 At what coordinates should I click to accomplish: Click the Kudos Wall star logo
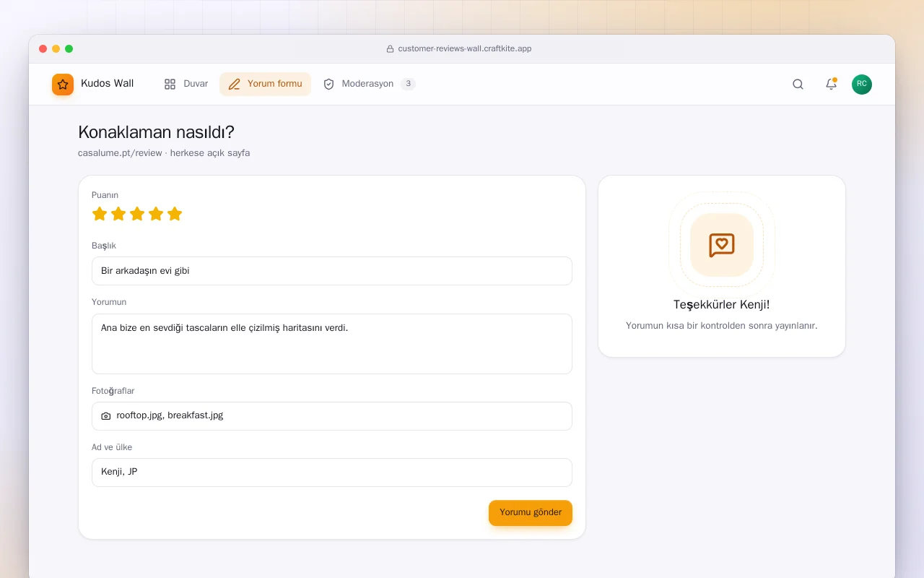tap(63, 85)
